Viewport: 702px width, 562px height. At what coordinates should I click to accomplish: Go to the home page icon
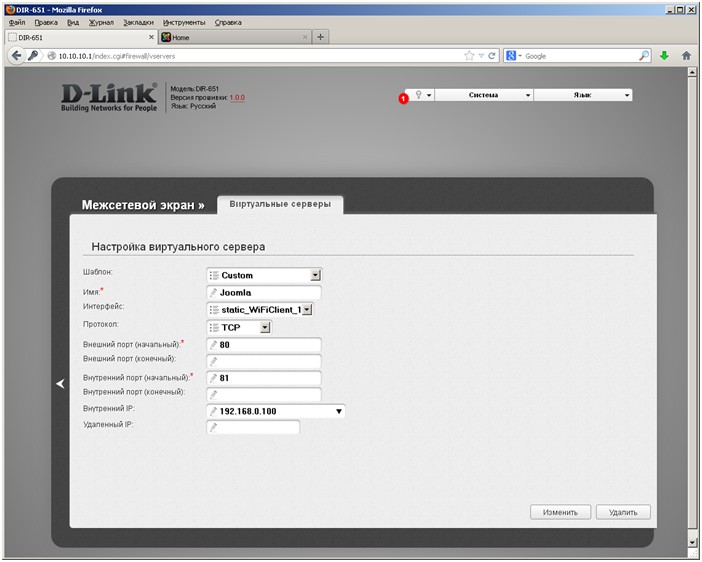pos(686,56)
